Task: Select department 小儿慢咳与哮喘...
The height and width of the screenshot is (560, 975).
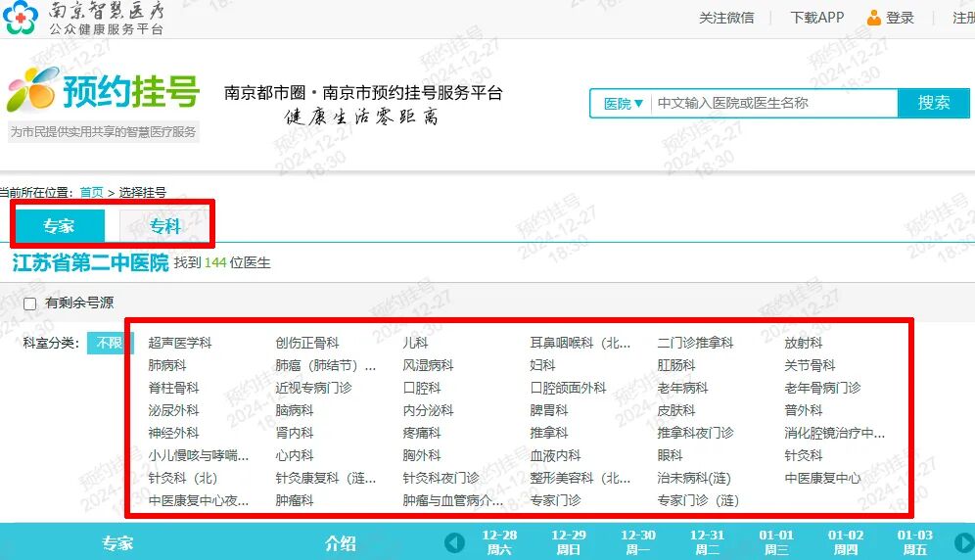Action: pyautogui.click(x=199, y=455)
